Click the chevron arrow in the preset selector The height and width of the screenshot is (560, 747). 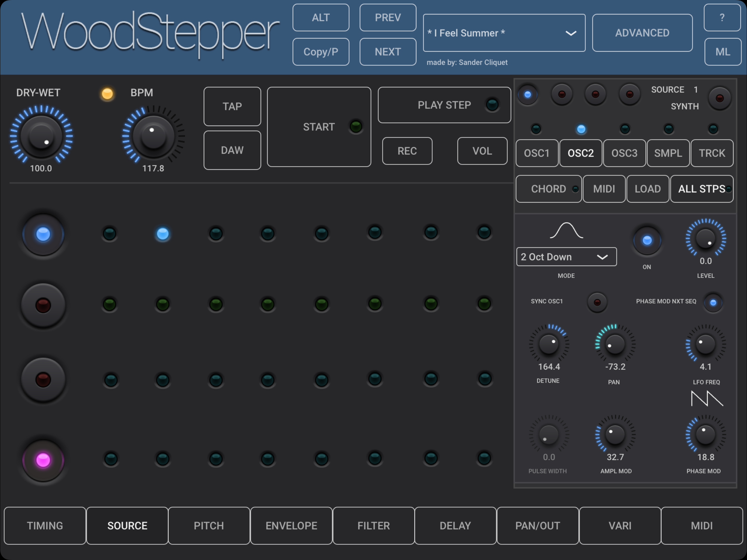[571, 33]
